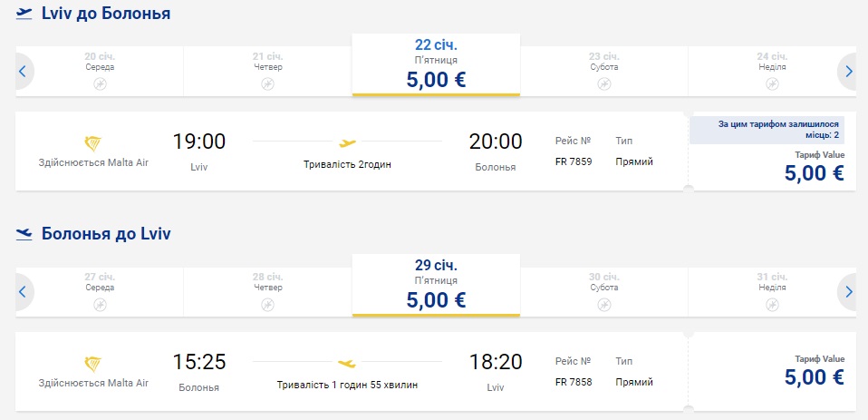Click the arriving plane icon beside Болонья heading
This screenshot has height=420, width=868.
[24, 234]
